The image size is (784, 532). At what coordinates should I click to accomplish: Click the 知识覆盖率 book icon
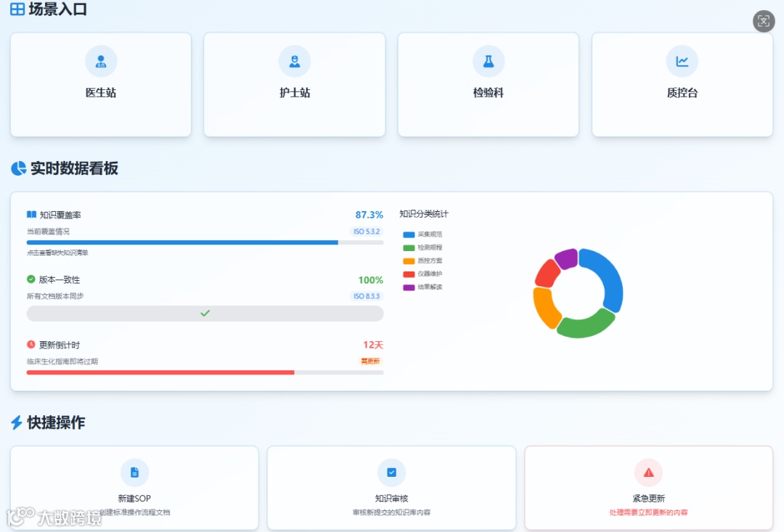[x=31, y=215]
